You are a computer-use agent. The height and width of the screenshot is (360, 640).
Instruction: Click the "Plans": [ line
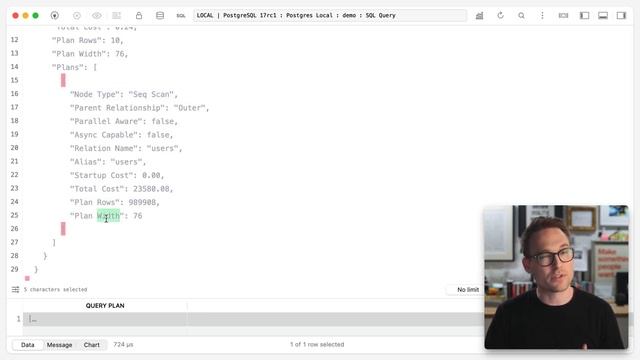[x=74, y=67]
